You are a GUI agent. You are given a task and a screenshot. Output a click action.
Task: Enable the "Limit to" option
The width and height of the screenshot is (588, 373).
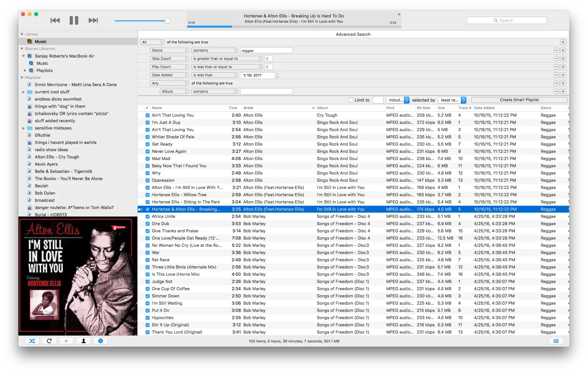(351, 100)
